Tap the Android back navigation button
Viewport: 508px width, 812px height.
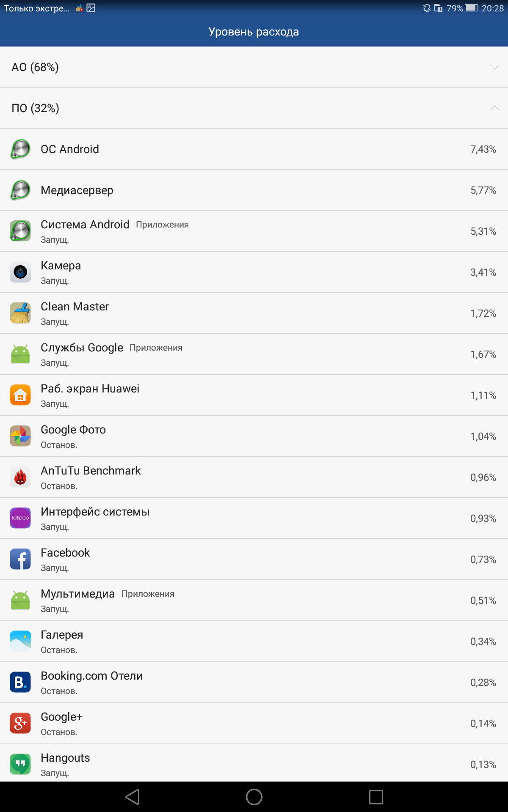(x=133, y=797)
